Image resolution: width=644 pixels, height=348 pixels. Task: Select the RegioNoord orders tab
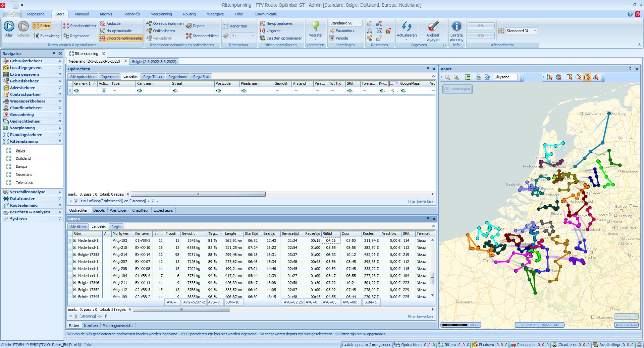pyautogui.click(x=178, y=77)
